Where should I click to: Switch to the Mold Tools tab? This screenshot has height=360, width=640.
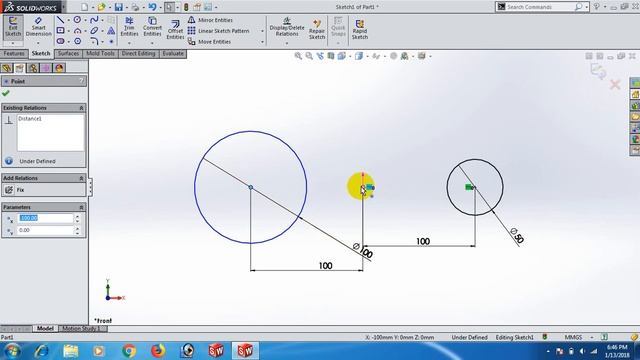pos(100,53)
